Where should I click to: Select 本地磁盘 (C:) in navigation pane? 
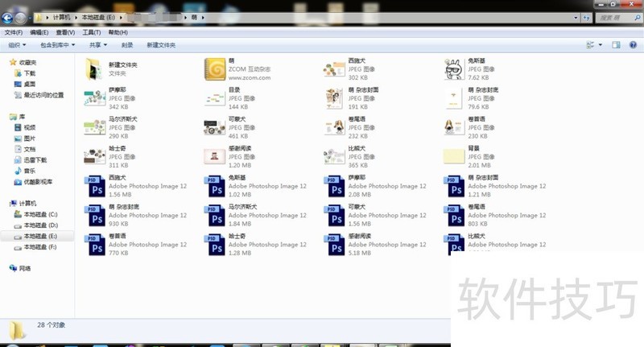[x=39, y=215]
